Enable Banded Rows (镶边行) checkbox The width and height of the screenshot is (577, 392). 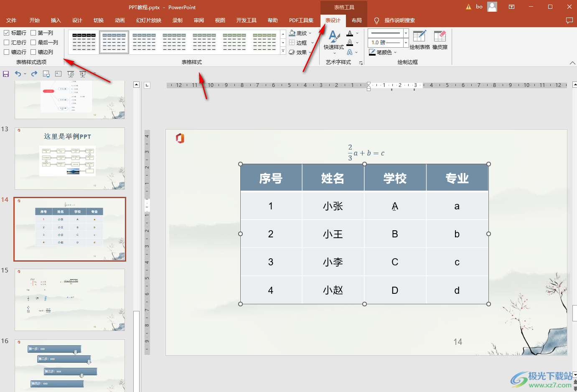6,52
